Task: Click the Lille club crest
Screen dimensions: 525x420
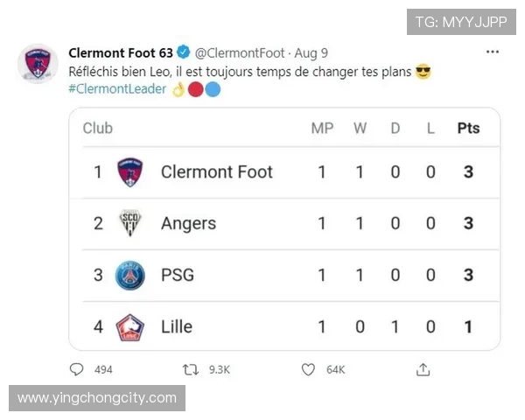Action: click(x=129, y=327)
